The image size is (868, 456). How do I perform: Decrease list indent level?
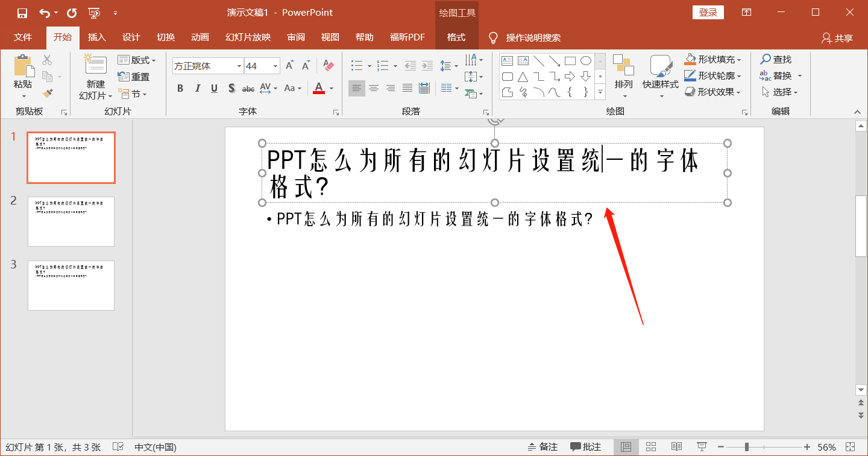[410, 66]
